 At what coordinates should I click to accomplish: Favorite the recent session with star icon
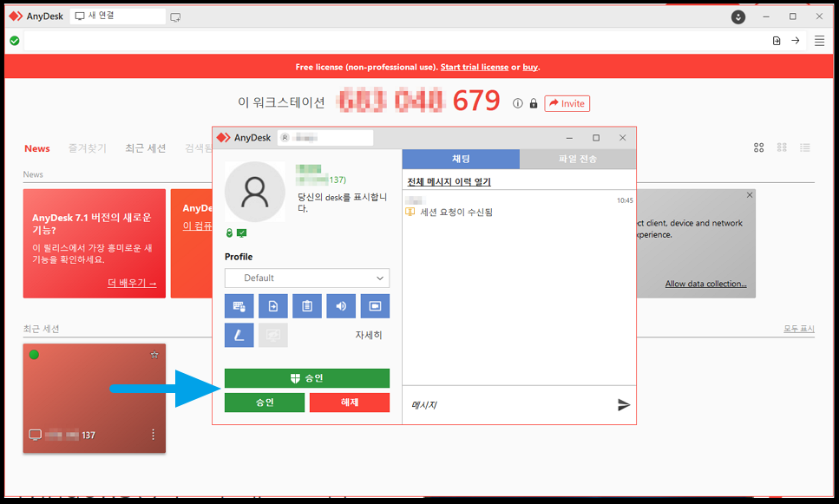tap(154, 355)
